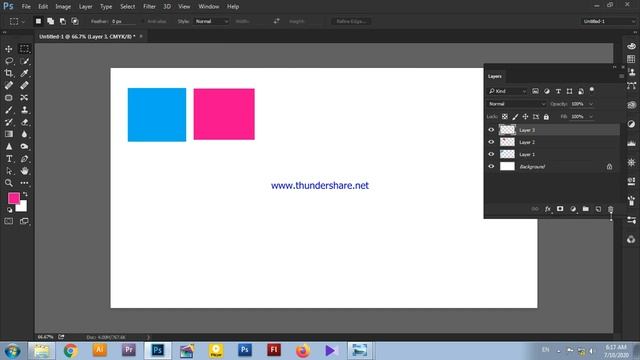
Task: Click the Delete layer trash icon
Action: (611, 209)
